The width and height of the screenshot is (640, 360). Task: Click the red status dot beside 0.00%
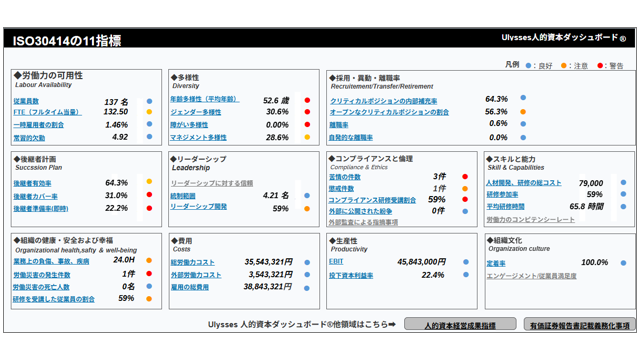pyautogui.click(x=307, y=124)
